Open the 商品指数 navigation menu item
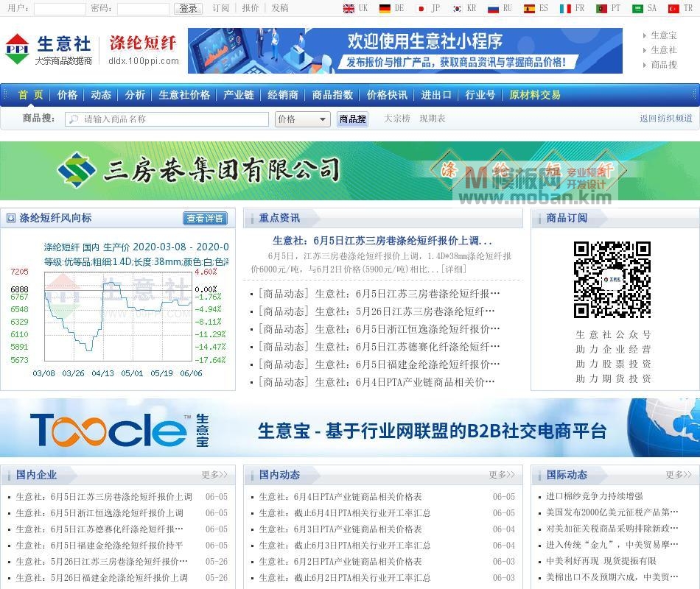This screenshot has width=700, height=589. click(332, 95)
